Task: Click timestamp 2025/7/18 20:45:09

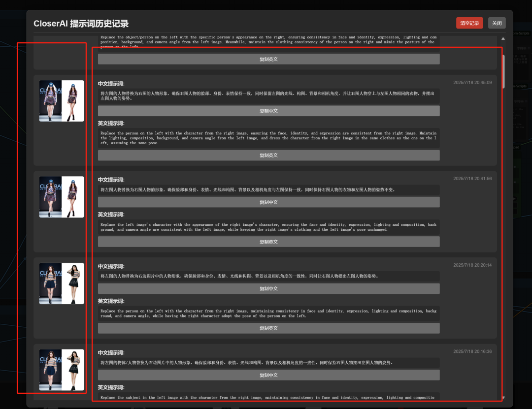Action: point(472,82)
